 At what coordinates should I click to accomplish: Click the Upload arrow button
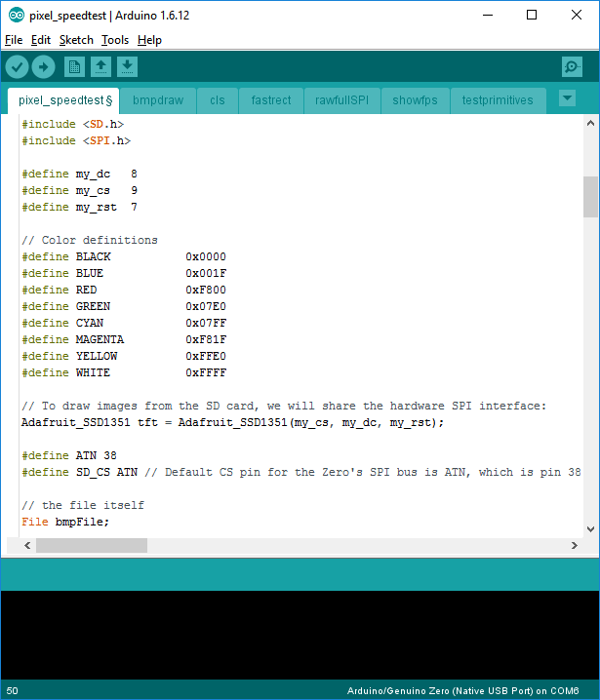pyautogui.click(x=43, y=67)
